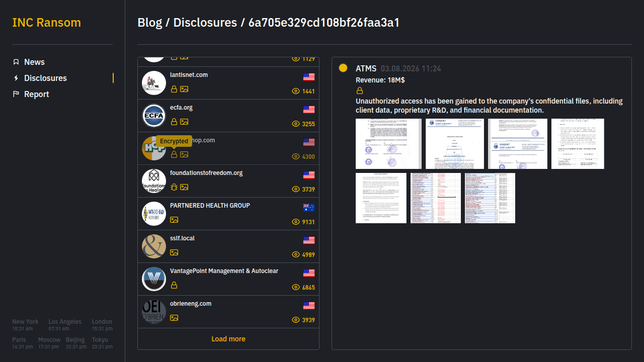Open the lantisnet.com list entry
The height and width of the screenshot is (362, 644).
click(228, 83)
